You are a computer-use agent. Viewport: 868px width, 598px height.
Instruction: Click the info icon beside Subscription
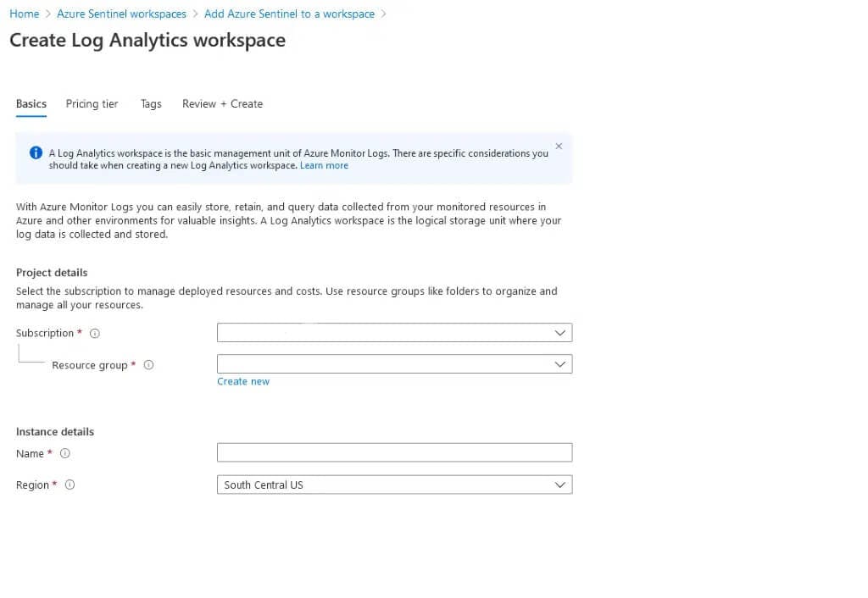pos(94,333)
